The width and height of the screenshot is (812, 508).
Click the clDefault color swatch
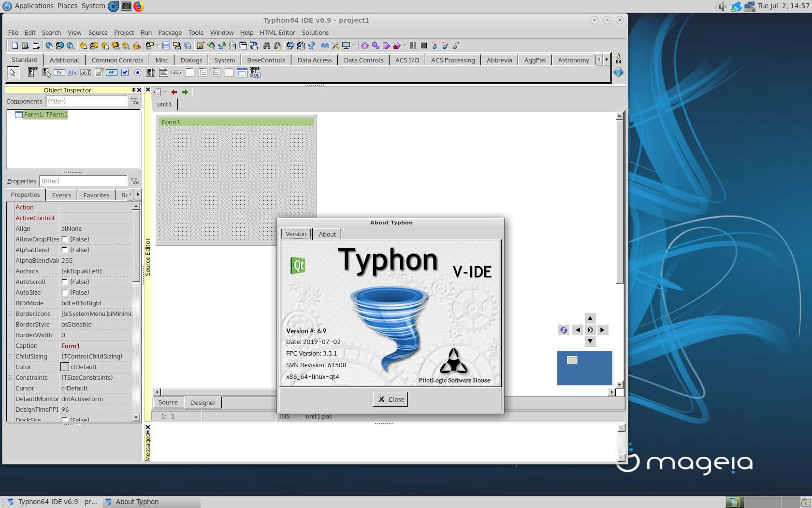pos(65,367)
